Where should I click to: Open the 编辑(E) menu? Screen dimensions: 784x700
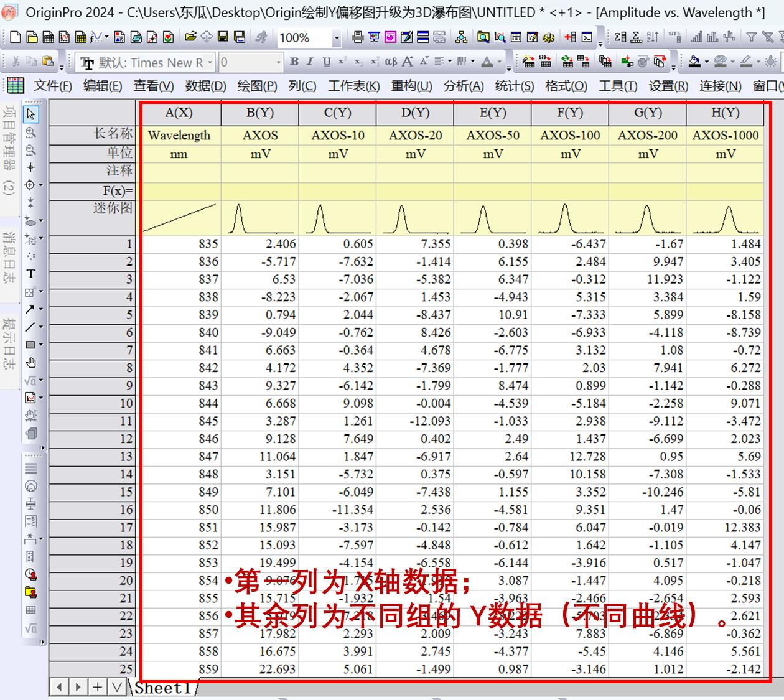point(103,86)
